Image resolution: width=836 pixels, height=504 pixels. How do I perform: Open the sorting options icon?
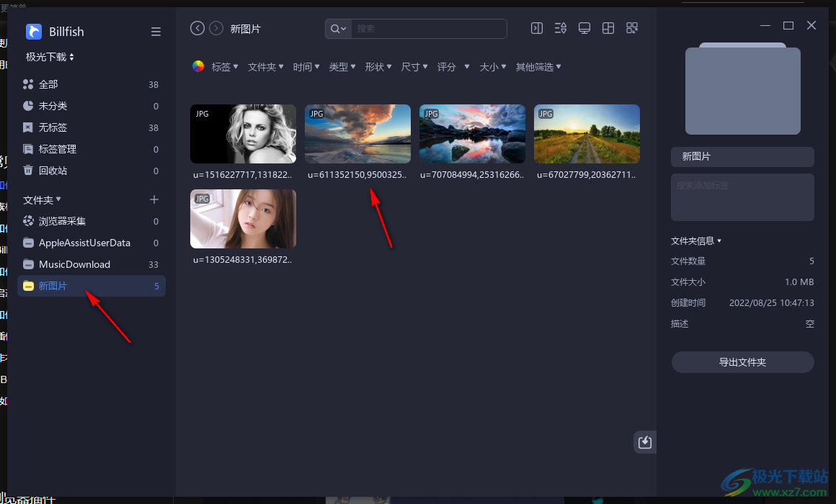[x=560, y=27]
